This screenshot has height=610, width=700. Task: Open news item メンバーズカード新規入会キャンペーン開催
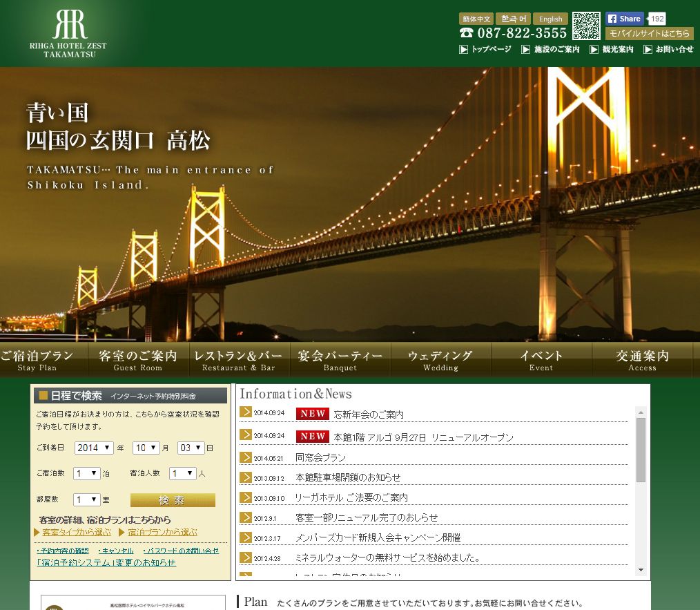[x=378, y=537]
